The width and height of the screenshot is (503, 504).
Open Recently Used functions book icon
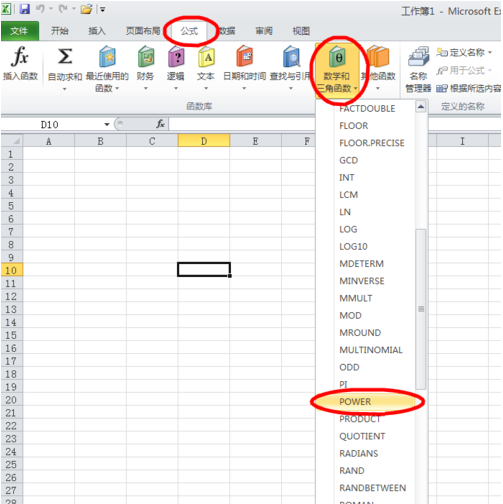107,57
